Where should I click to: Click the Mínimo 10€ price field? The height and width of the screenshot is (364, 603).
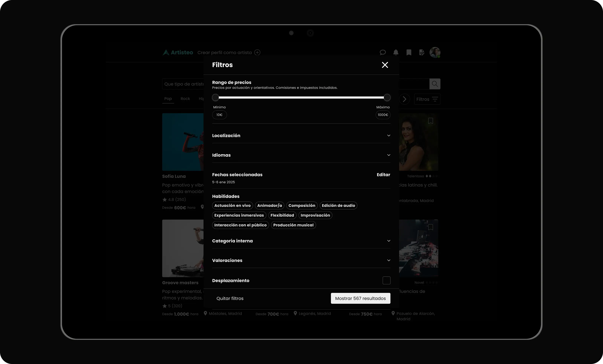tap(219, 115)
